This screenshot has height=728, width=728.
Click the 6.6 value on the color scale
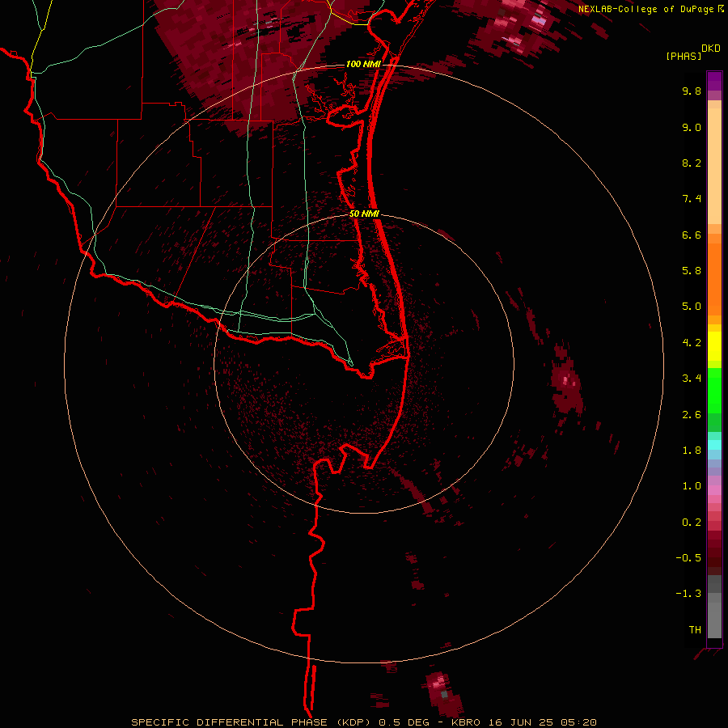point(692,235)
